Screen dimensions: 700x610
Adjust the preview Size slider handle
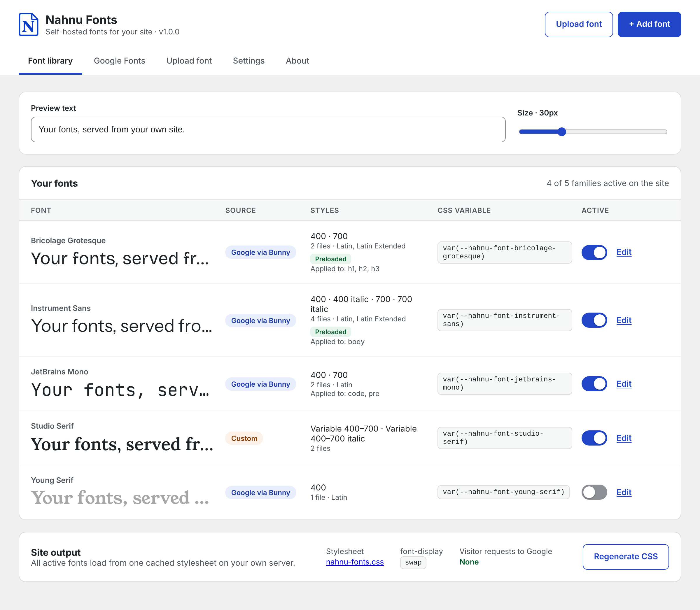coord(562,132)
